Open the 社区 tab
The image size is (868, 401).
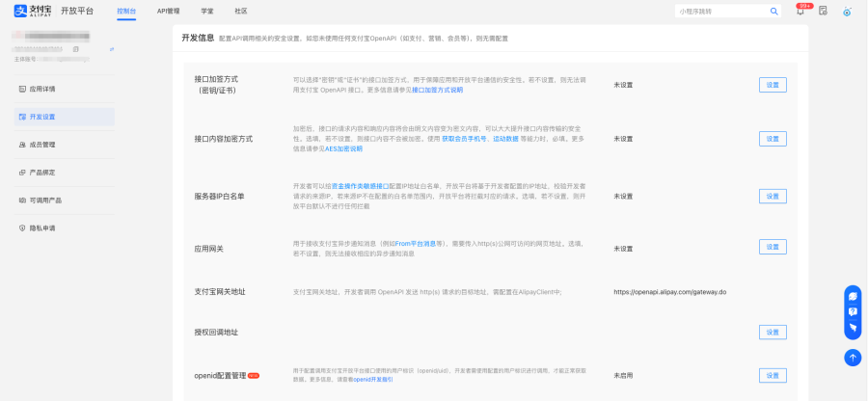pyautogui.click(x=241, y=11)
